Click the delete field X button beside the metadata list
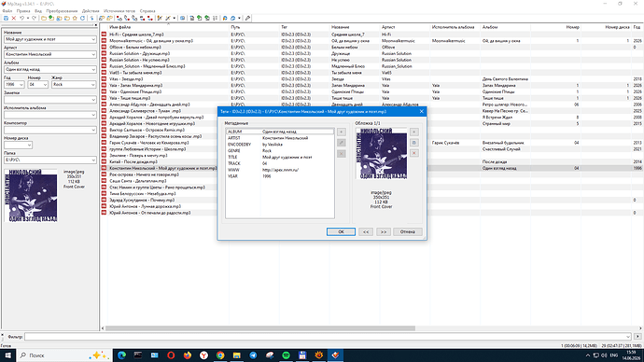Image resolution: width=644 pixels, height=362 pixels. click(342, 154)
